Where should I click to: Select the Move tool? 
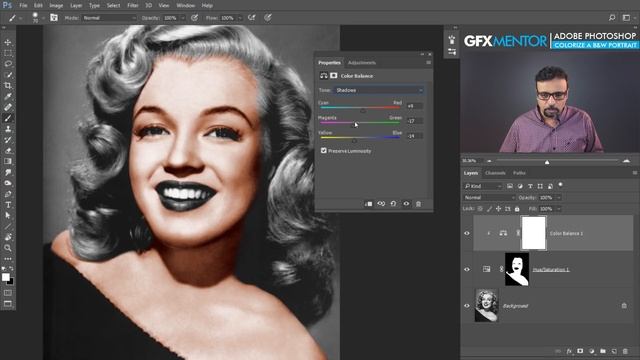tap(8, 42)
